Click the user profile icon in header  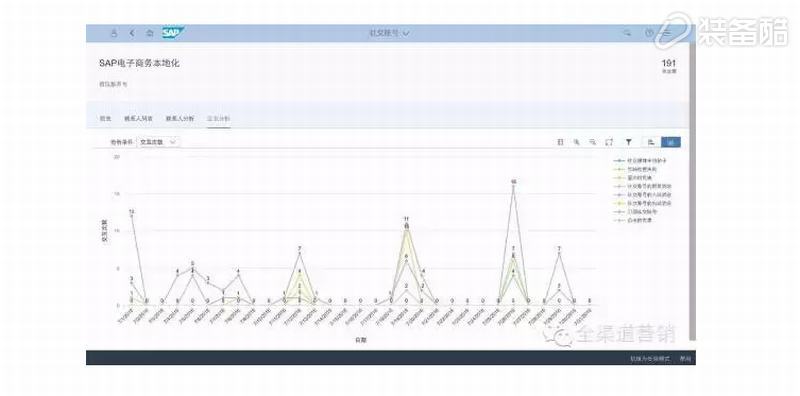pos(114,33)
